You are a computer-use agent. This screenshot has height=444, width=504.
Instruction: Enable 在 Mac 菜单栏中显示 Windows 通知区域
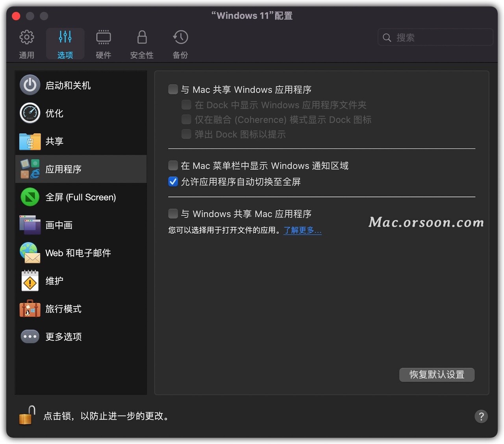[x=173, y=165]
